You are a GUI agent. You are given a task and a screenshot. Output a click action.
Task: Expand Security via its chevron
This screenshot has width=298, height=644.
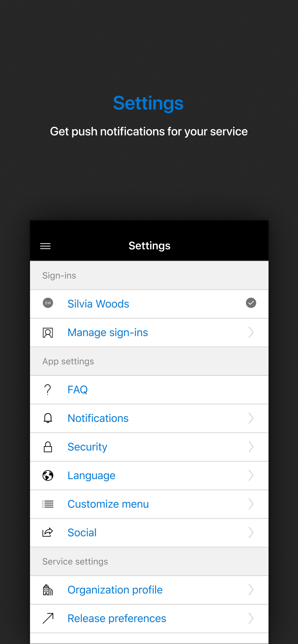pos(251,447)
